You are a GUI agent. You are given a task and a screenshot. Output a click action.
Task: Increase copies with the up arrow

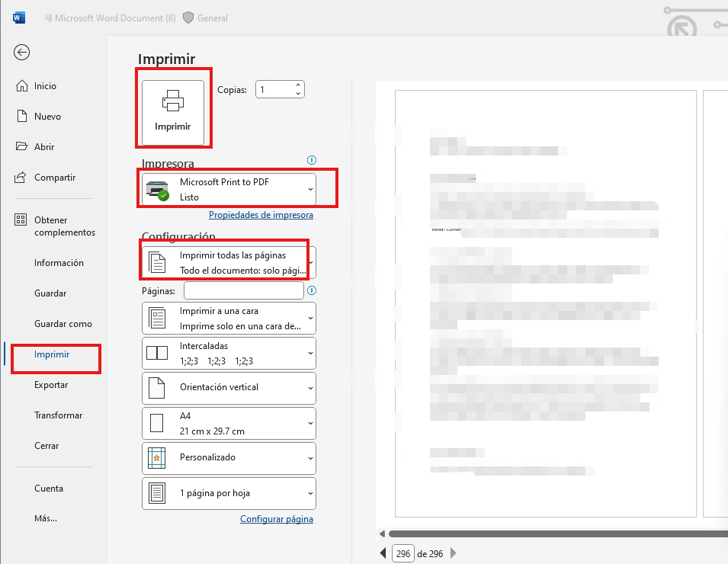pyautogui.click(x=298, y=85)
